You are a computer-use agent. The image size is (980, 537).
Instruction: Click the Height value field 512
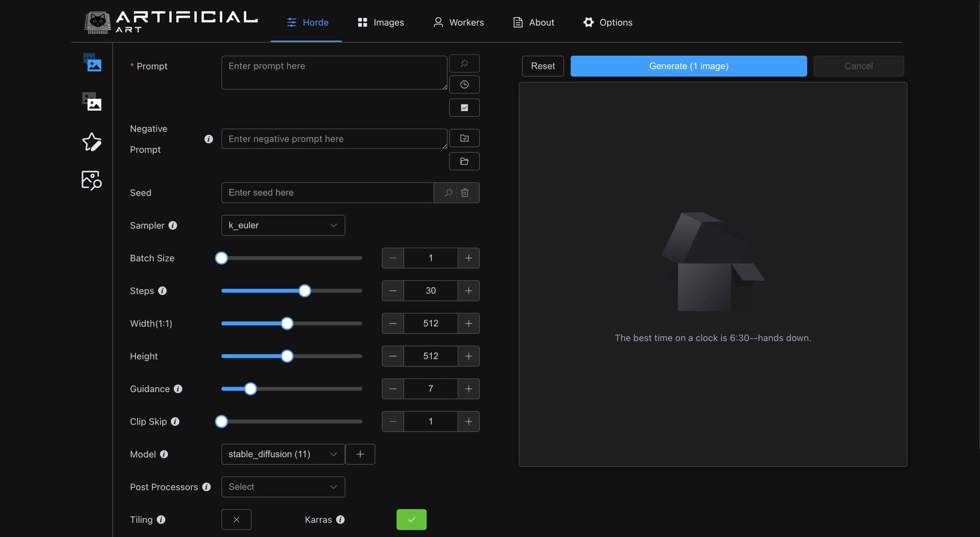[x=431, y=356]
